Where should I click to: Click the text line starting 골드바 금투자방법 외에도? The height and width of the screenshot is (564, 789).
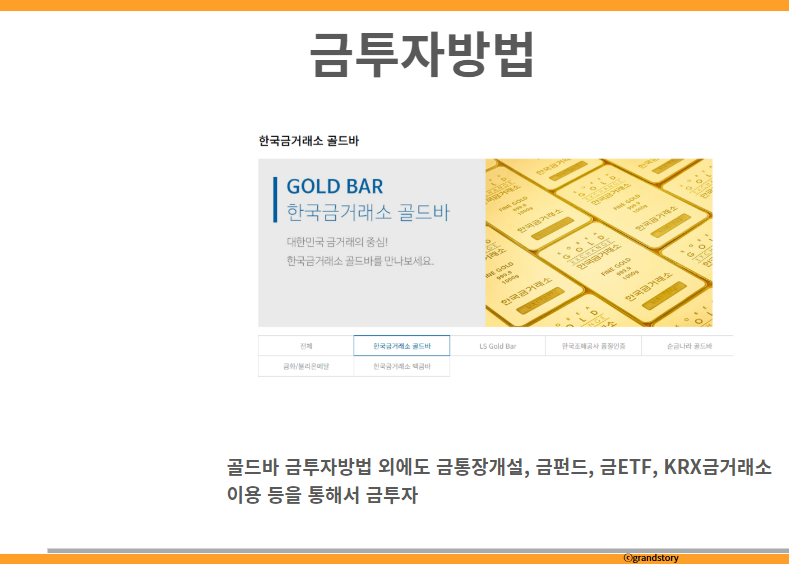tap(499, 467)
